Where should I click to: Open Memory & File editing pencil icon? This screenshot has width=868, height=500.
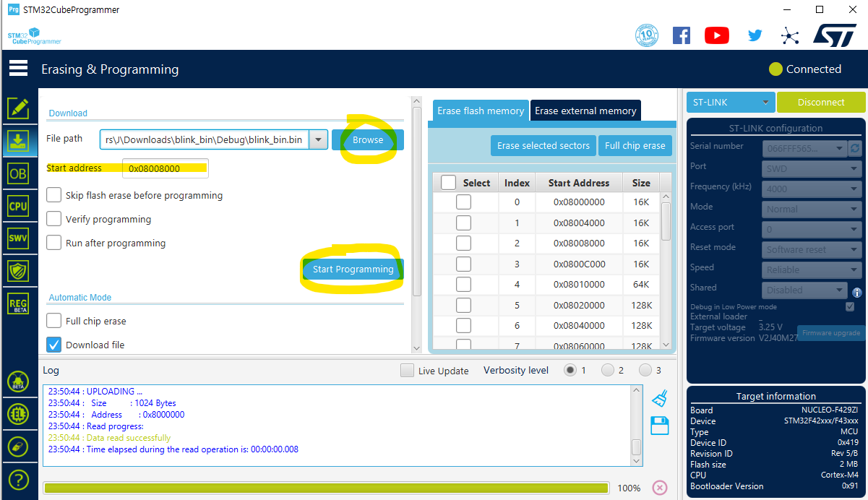click(18, 108)
